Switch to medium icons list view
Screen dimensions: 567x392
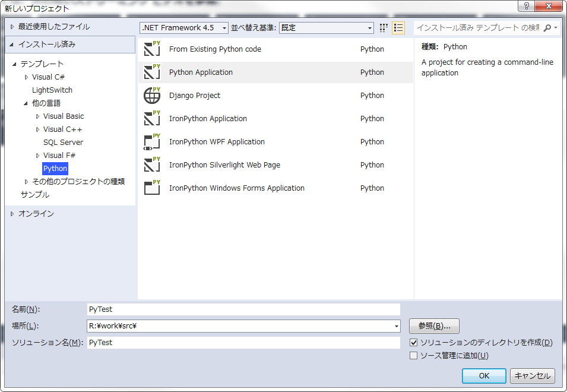(398, 28)
